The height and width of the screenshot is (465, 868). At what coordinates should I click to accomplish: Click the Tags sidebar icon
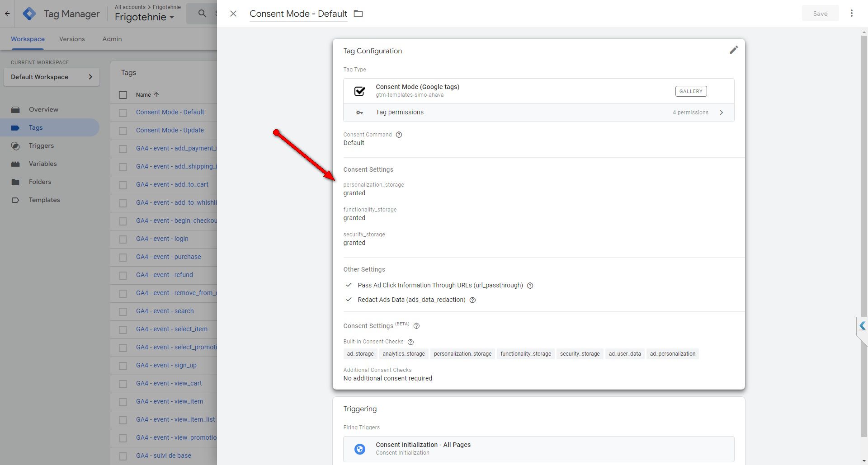(x=15, y=128)
